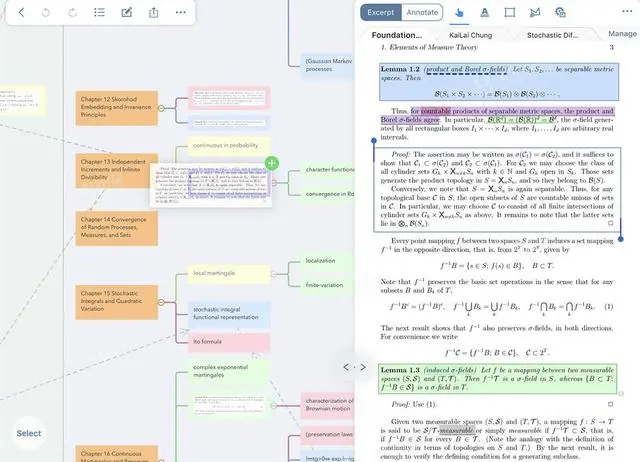
Task: Select the 'complex exponential martingales' node
Action: pyautogui.click(x=229, y=371)
